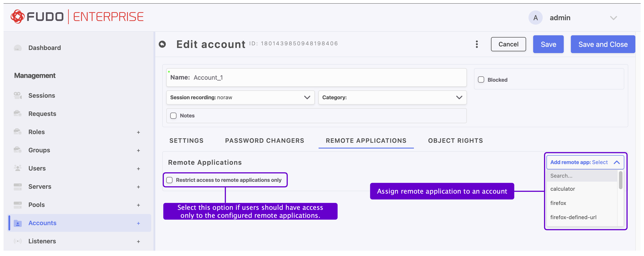Viewport: 644px width, 256px height.
Task: Click the back arrow icon beside Edit account
Action: [x=162, y=44]
